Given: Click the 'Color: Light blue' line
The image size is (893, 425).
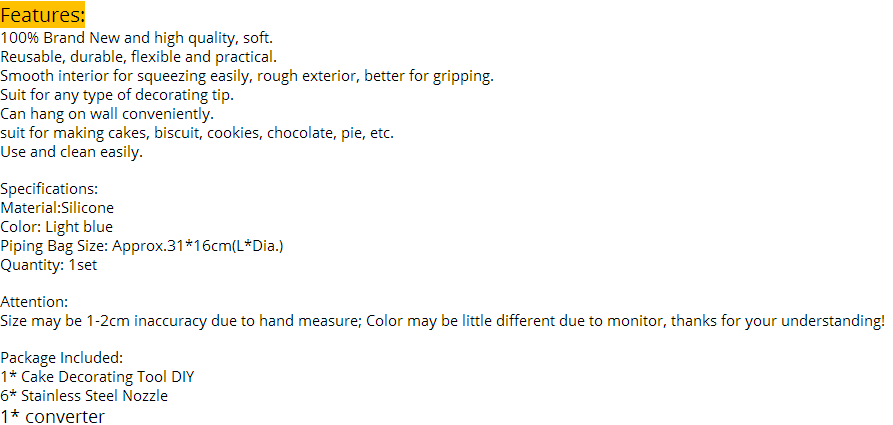Looking at the screenshot, I should click(x=57, y=227).
